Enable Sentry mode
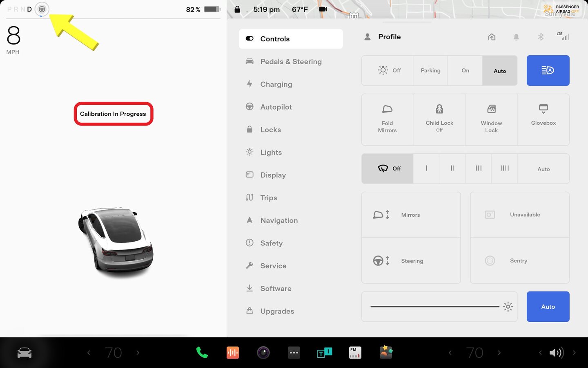Image resolution: width=588 pixels, height=368 pixels. 520,260
